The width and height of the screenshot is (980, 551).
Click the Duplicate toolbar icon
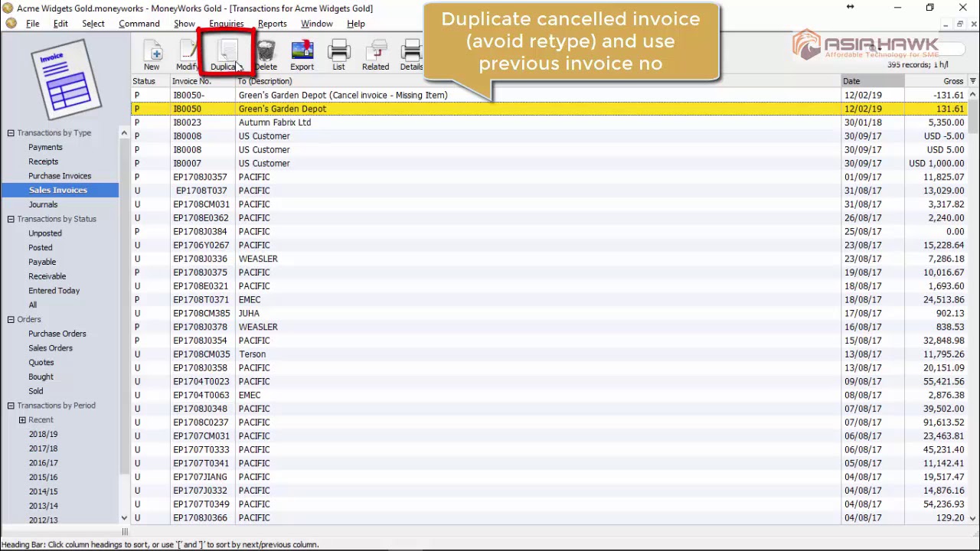tap(227, 54)
